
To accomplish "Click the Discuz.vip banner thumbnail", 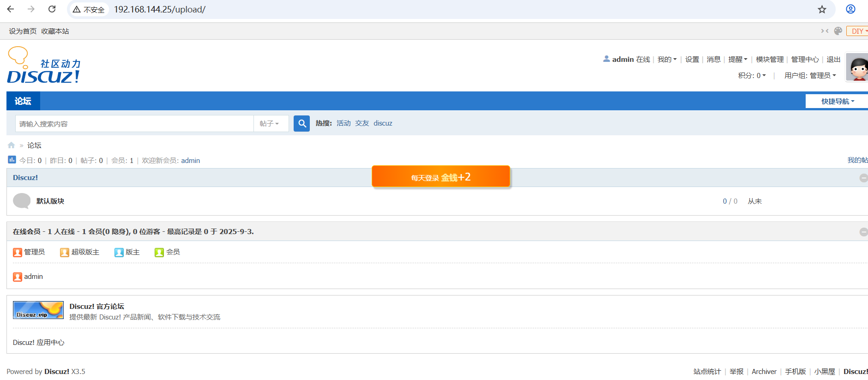I will [x=38, y=310].
